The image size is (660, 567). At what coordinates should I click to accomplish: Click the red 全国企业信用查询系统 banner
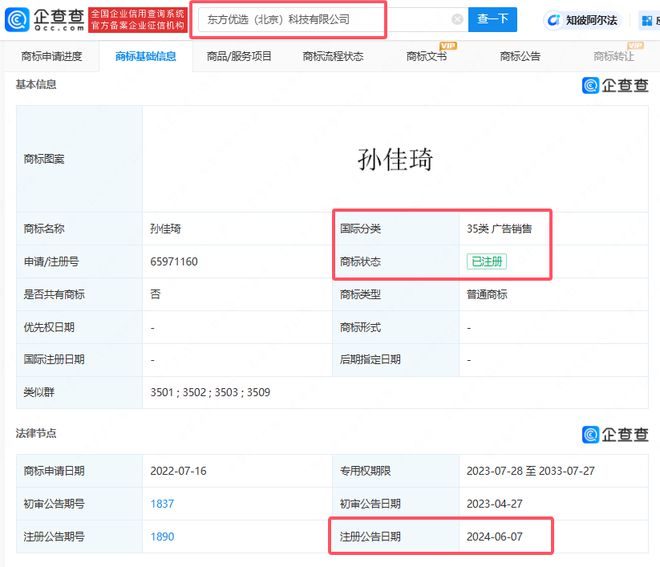(138, 20)
